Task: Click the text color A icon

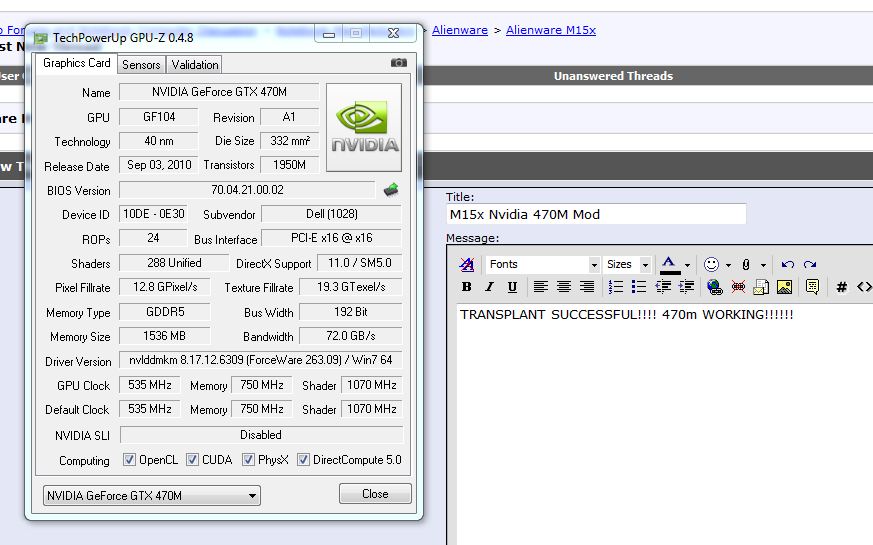Action: point(670,265)
